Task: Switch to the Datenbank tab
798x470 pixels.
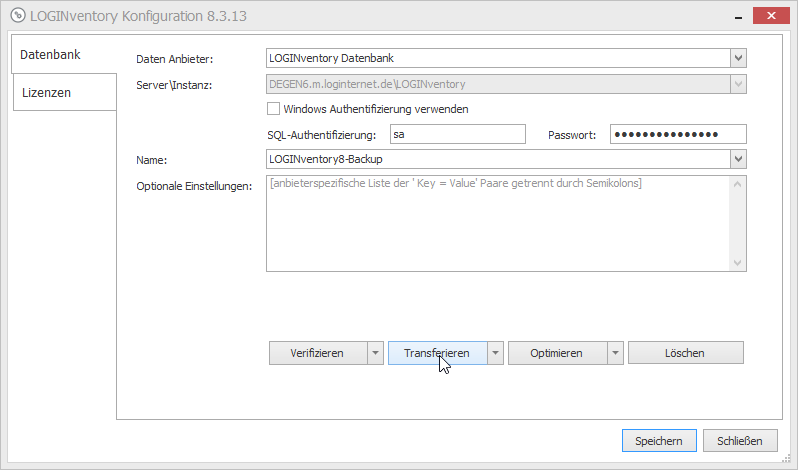Action: 64,54
